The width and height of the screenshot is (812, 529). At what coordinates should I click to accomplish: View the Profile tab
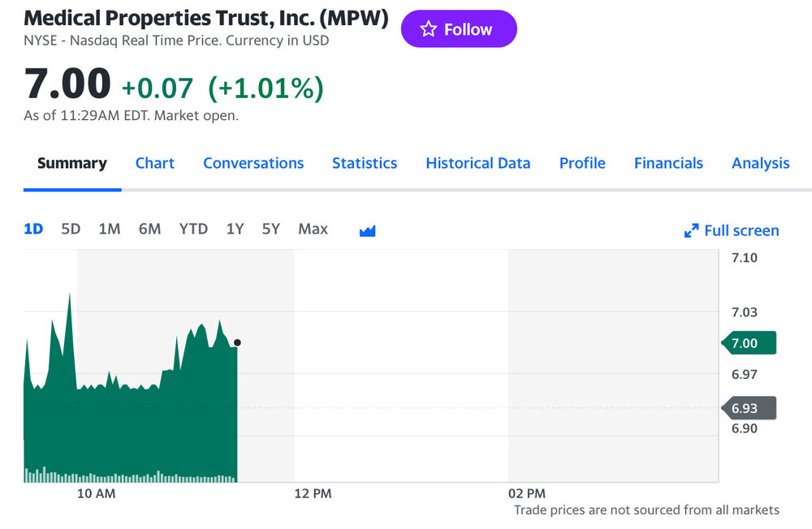pyautogui.click(x=582, y=163)
